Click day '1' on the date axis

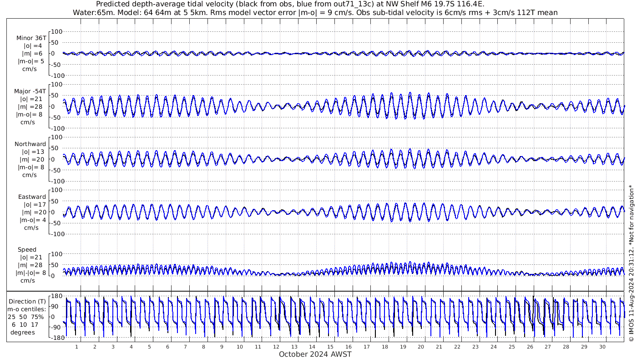[76, 347]
